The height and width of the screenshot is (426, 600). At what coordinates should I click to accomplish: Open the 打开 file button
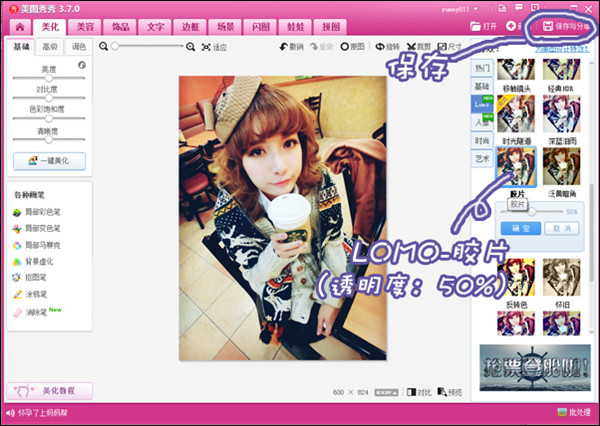coord(484,26)
